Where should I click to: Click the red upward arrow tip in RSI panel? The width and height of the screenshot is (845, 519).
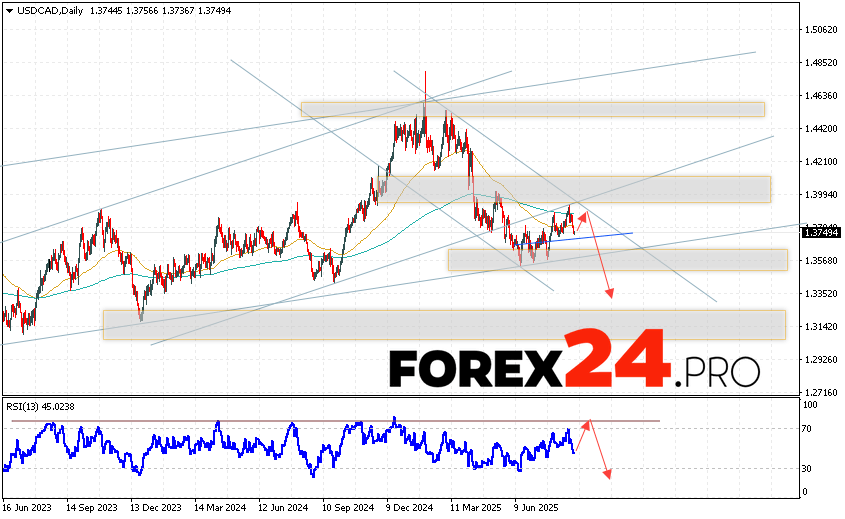point(589,423)
